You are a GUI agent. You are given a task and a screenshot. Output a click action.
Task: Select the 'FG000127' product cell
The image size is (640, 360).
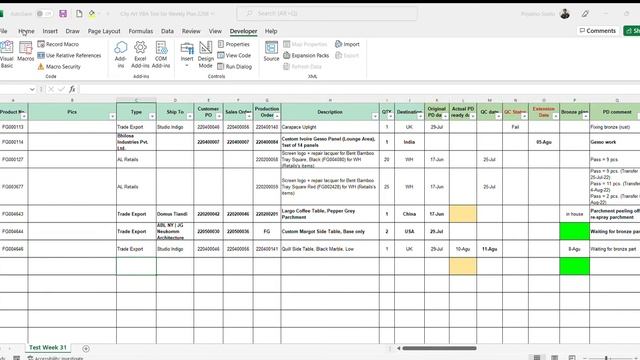click(14, 160)
